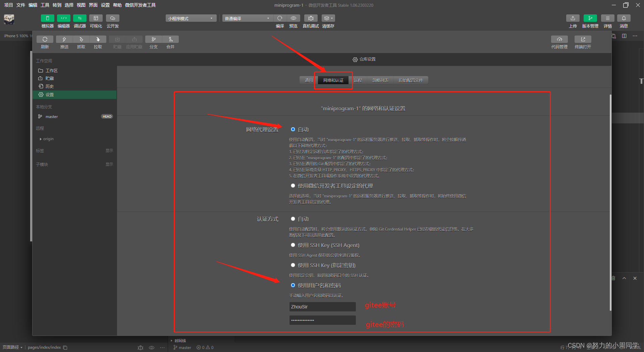The height and width of the screenshot is (352, 644).
Task: Switch to Raw Config File (原始配置文件) tab
Action: (x=411, y=80)
